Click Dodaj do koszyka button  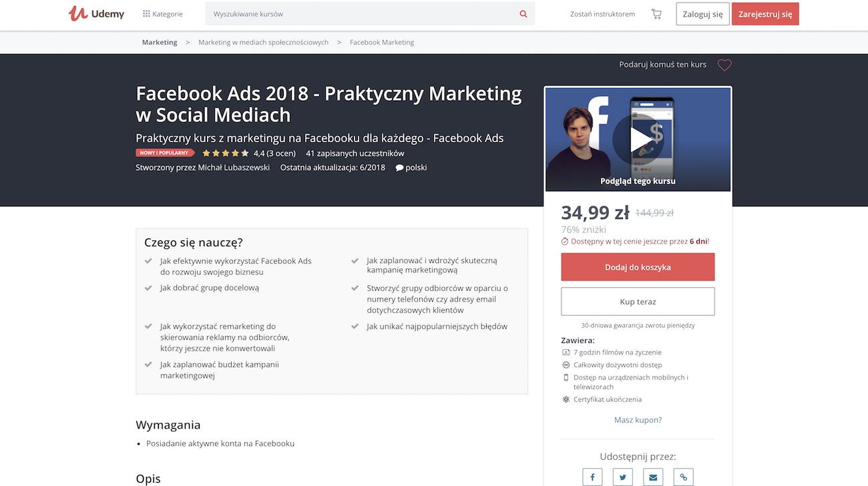[638, 267]
